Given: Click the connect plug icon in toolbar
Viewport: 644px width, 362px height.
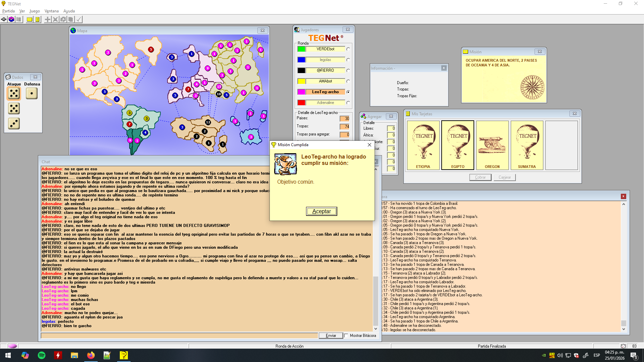Looking at the screenshot, I should pos(4,19).
